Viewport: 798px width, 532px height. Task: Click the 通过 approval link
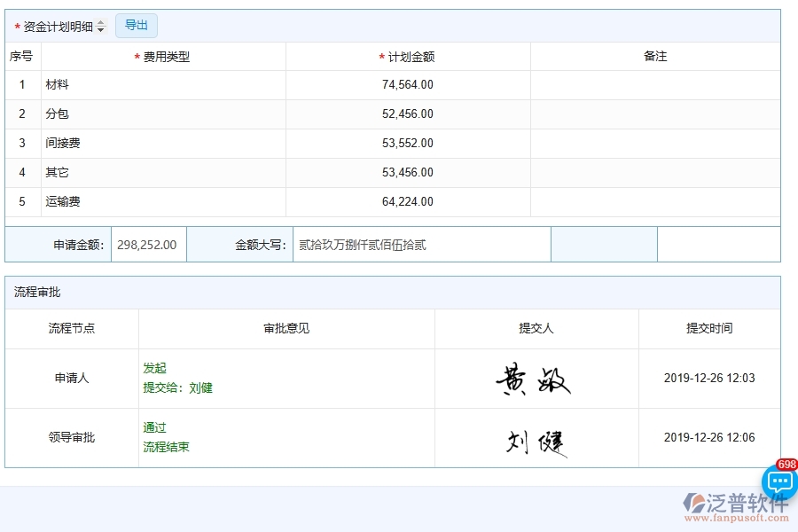(153, 427)
